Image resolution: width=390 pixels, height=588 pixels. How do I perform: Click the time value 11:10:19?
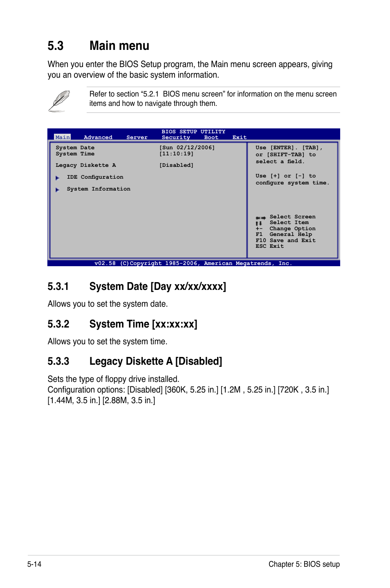176,154
